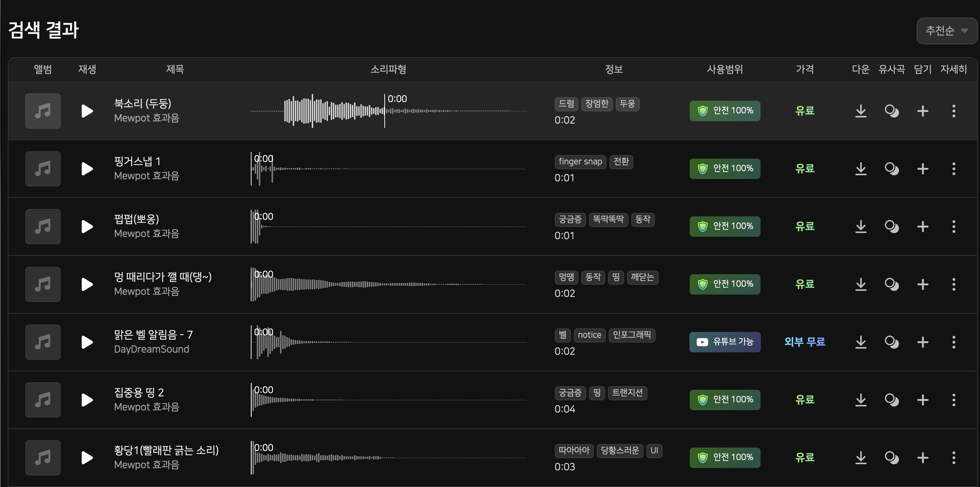
Task: Open the 추천순 sort dropdown
Action: click(x=946, y=31)
